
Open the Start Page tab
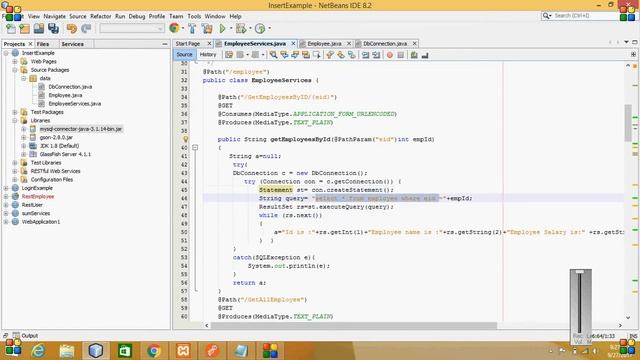click(188, 43)
